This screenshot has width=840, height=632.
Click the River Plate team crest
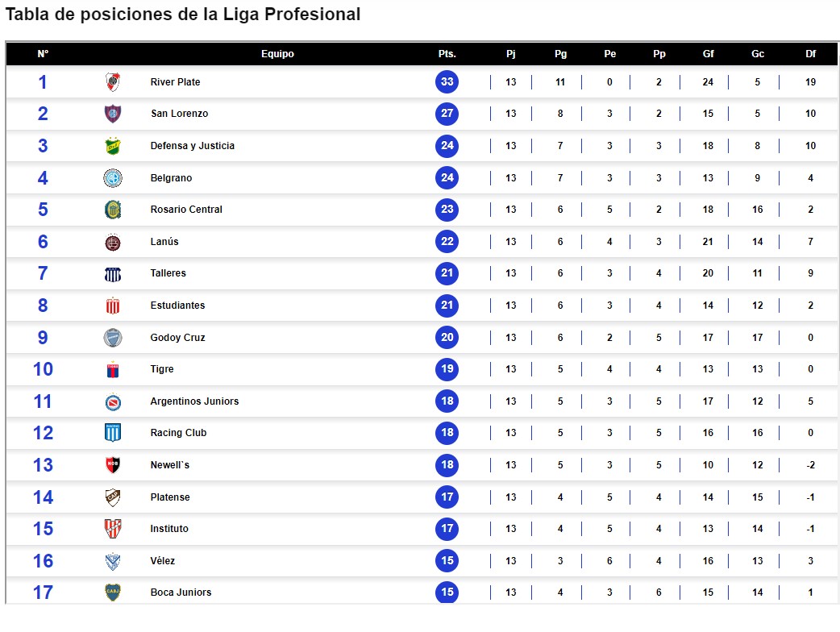tap(113, 82)
